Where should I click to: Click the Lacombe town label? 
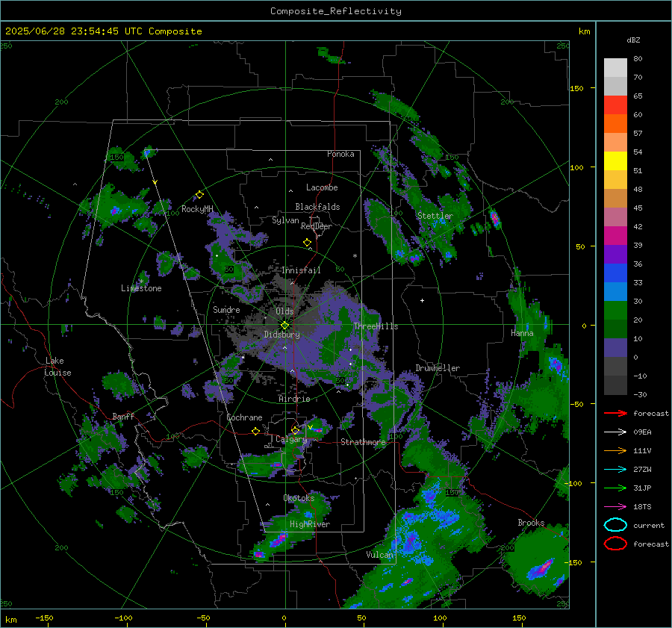[x=322, y=187]
